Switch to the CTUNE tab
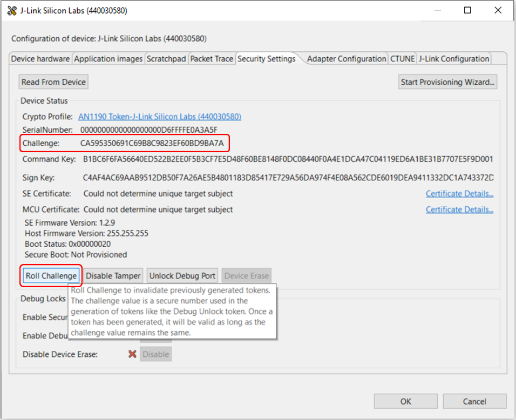 click(x=403, y=59)
